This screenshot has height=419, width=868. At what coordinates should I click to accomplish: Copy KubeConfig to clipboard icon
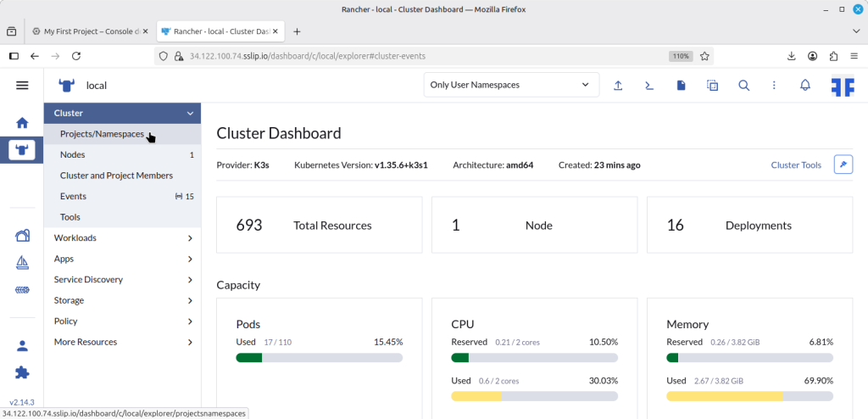(712, 86)
